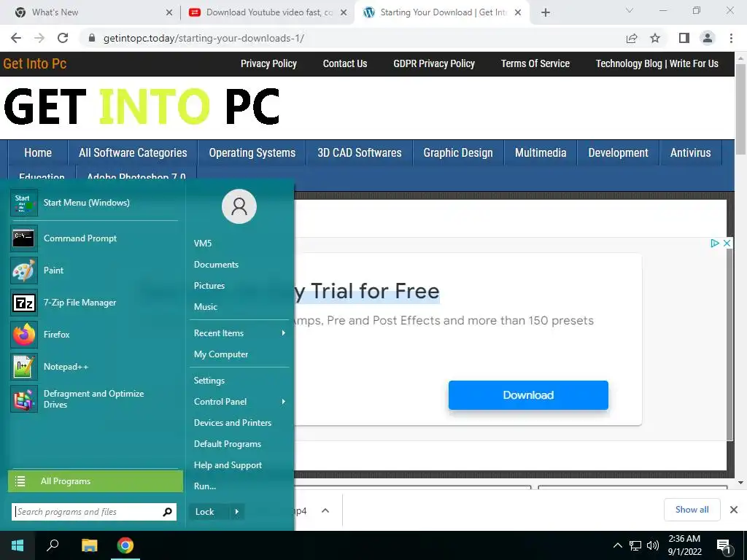The width and height of the screenshot is (747, 560).
Task: Open a new browser tab
Action: click(546, 12)
